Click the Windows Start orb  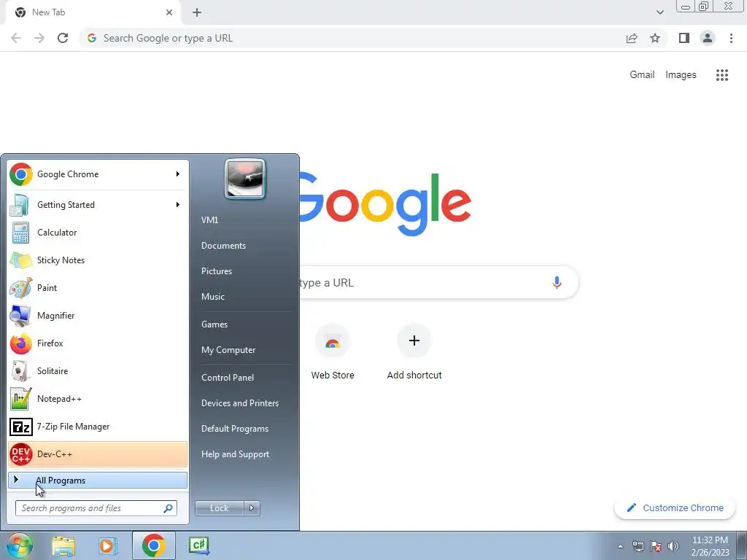click(20, 545)
